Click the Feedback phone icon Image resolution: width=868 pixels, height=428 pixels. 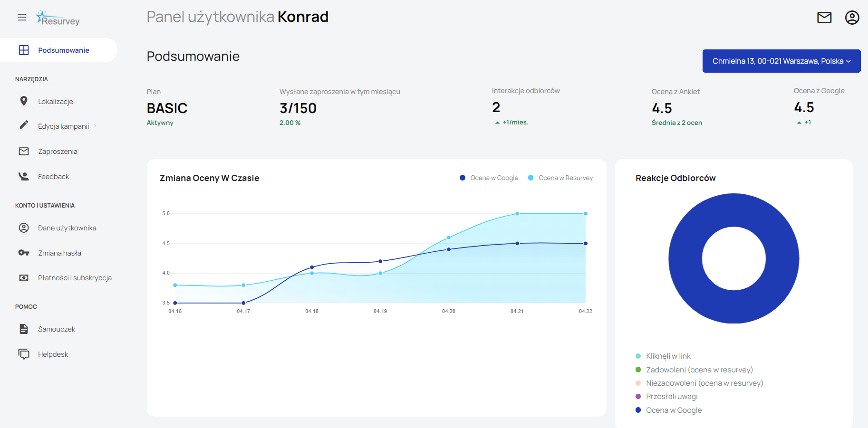tap(24, 176)
